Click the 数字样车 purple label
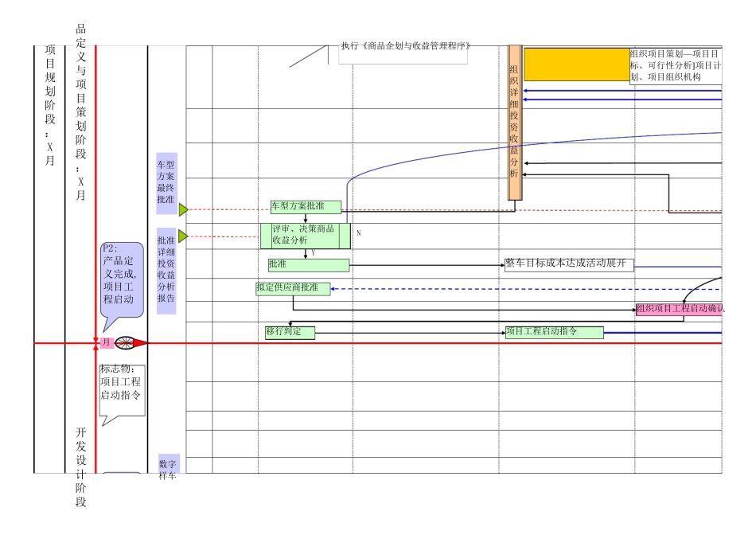756x535 pixels. 168,467
